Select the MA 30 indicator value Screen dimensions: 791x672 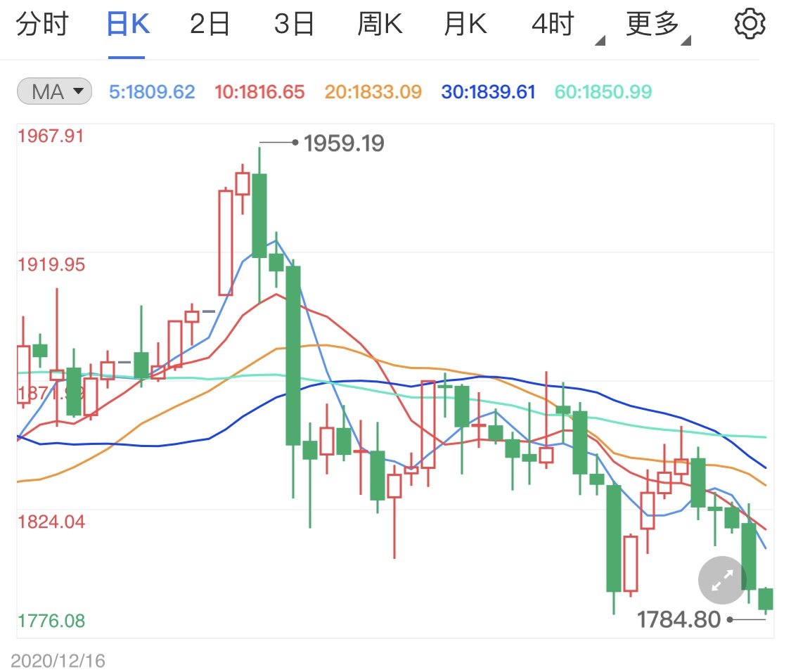[x=487, y=91]
